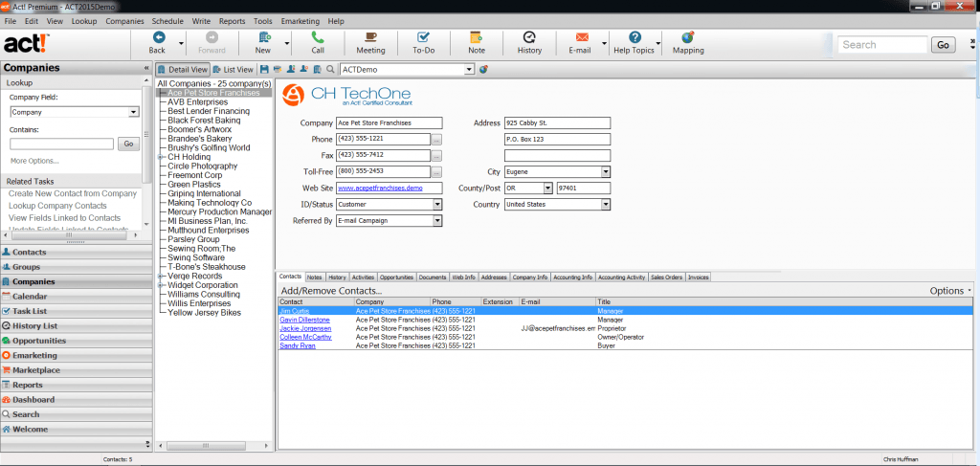This screenshot has width=980, height=466.
Task: Open the County/Post state dropdown showing OR
Action: (548, 188)
